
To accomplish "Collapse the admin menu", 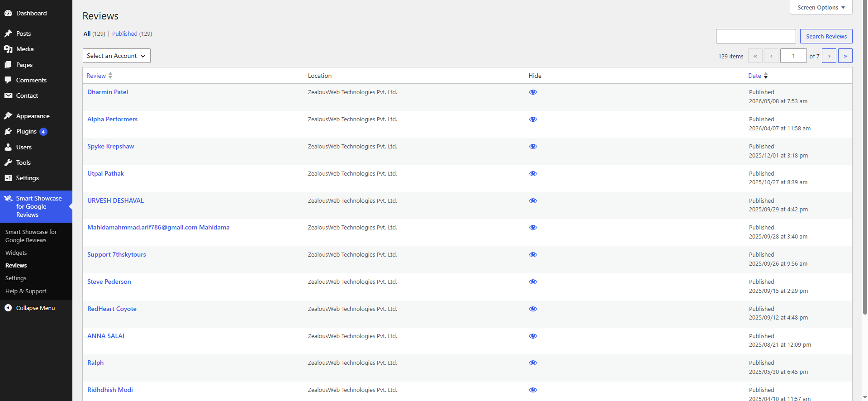I will click(35, 308).
